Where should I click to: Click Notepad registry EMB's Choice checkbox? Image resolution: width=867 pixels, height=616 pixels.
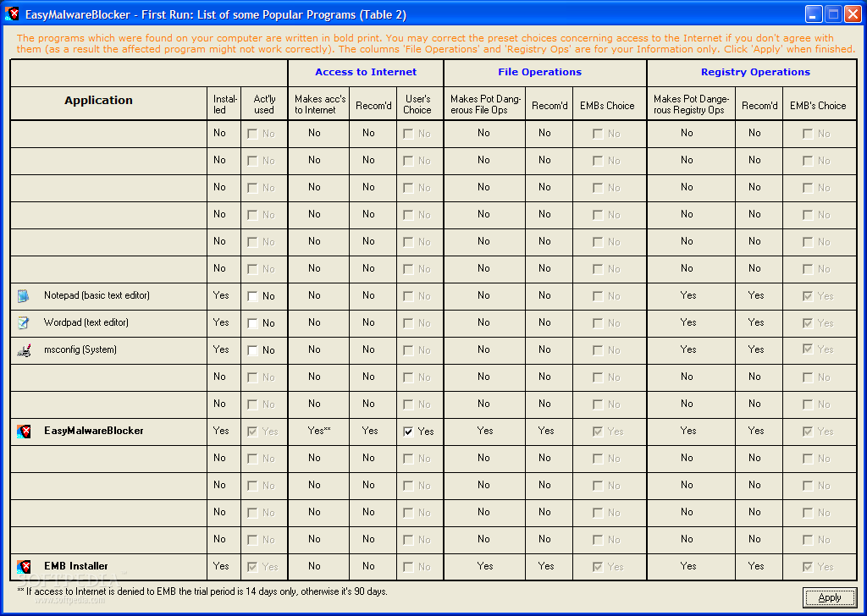[807, 296]
